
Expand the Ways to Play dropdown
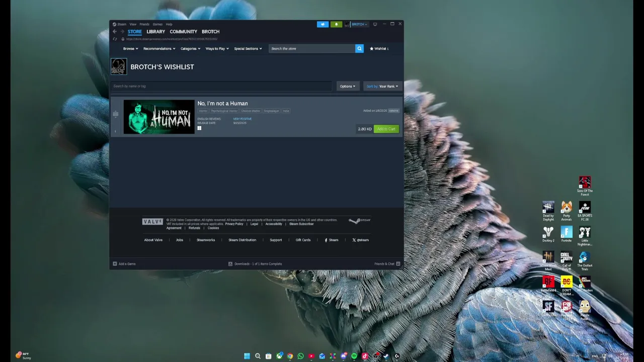(x=217, y=49)
